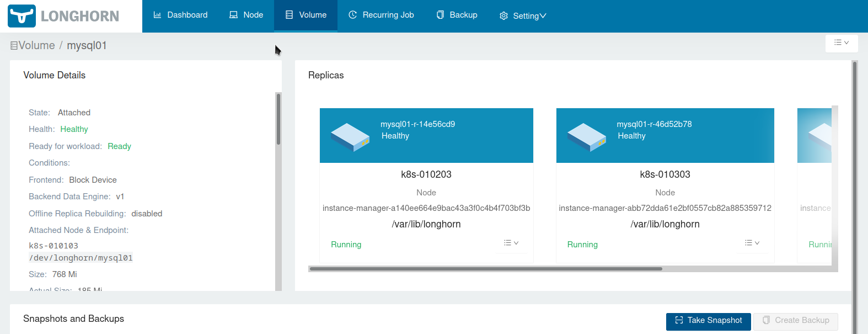Click the camera icon on Take Snapshot

pos(679,320)
